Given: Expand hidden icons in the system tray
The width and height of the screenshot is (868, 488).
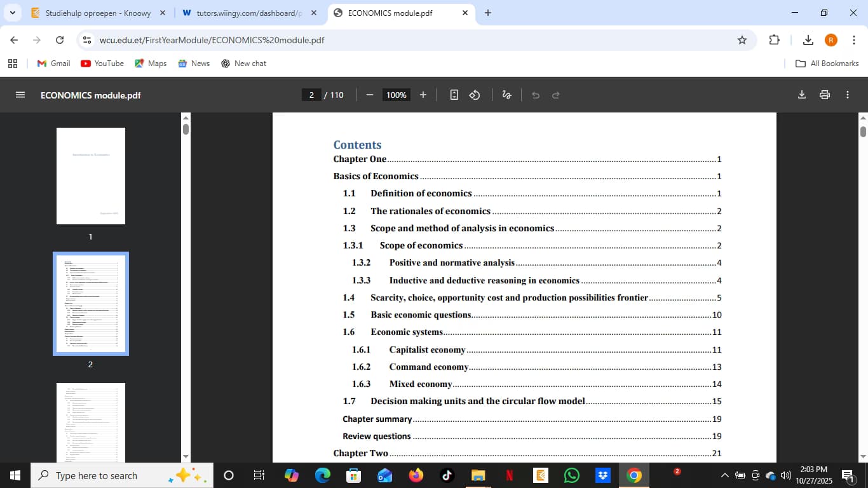Looking at the screenshot, I should 724,475.
